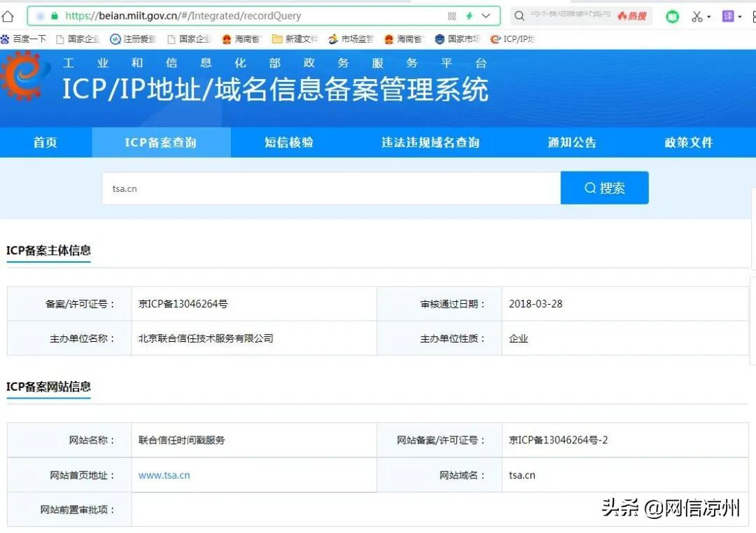Expand the scissors tool dropdown arrow
This screenshot has height=533, width=756.
pos(708,17)
